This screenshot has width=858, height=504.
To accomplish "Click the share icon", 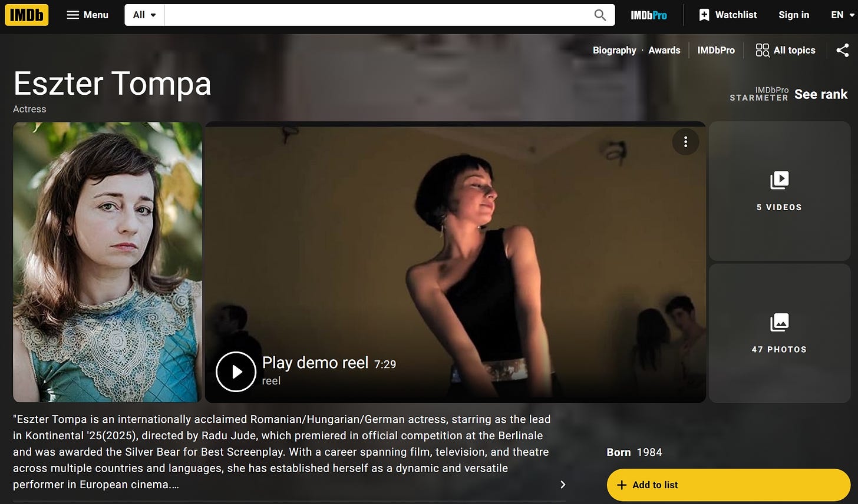I will pos(843,51).
